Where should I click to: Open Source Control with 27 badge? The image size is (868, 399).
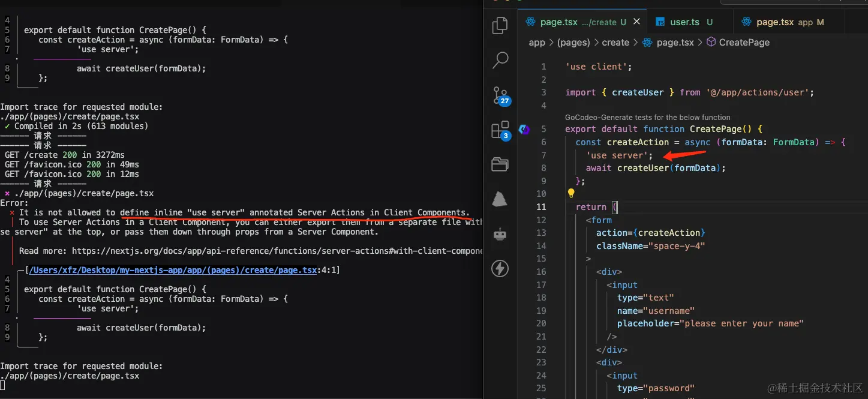(500, 95)
